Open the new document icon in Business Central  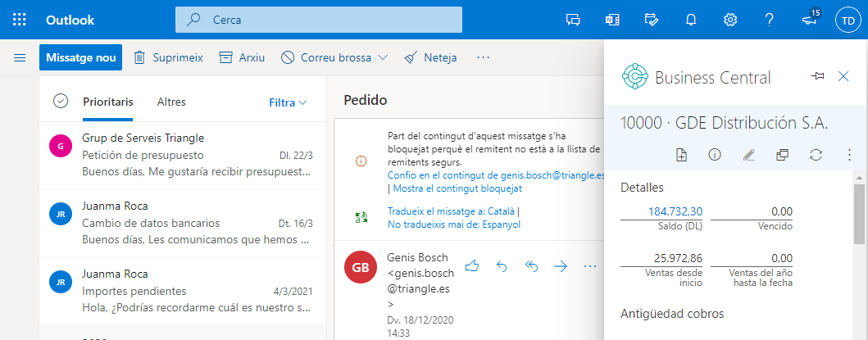tap(681, 154)
